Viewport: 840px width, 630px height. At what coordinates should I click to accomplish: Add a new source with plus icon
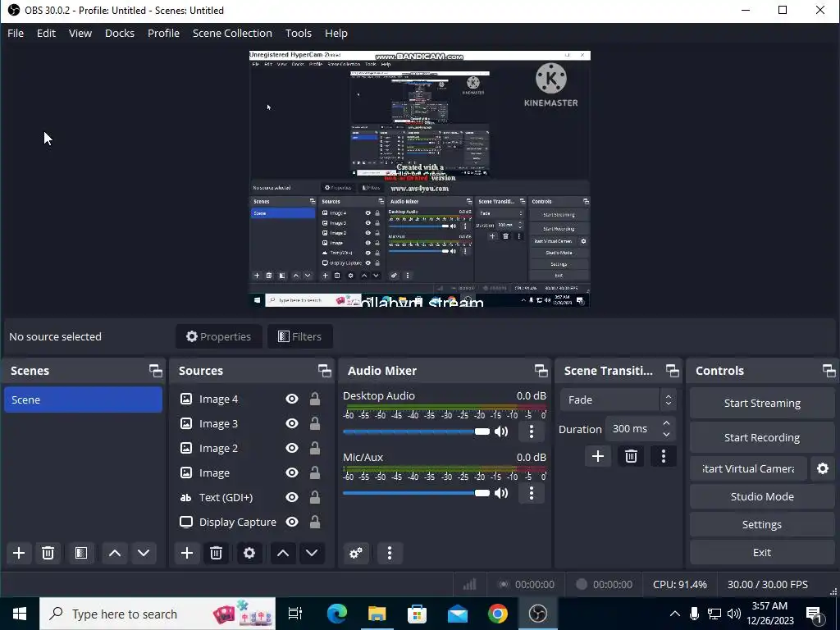[187, 553]
